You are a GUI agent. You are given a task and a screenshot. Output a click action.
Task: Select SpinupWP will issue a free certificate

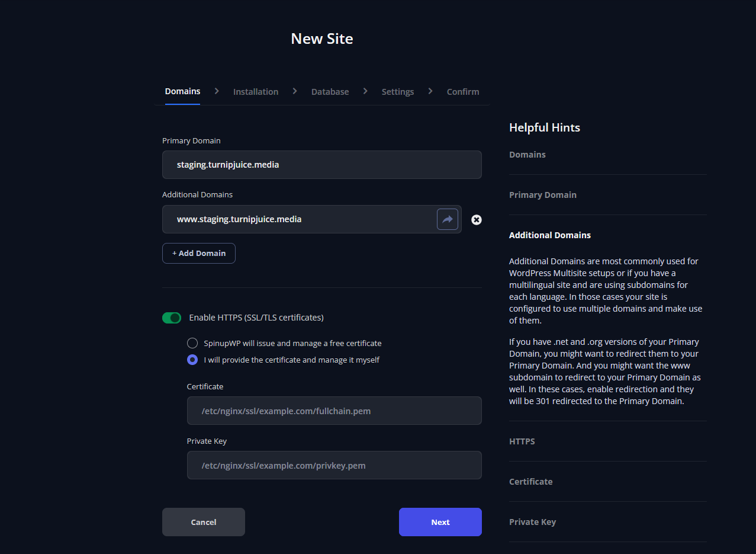pos(192,343)
